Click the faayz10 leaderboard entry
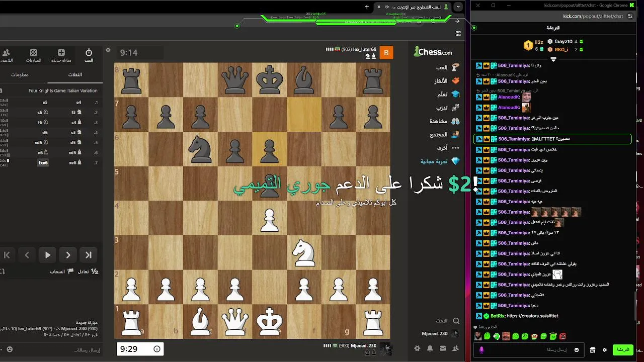 click(x=565, y=42)
